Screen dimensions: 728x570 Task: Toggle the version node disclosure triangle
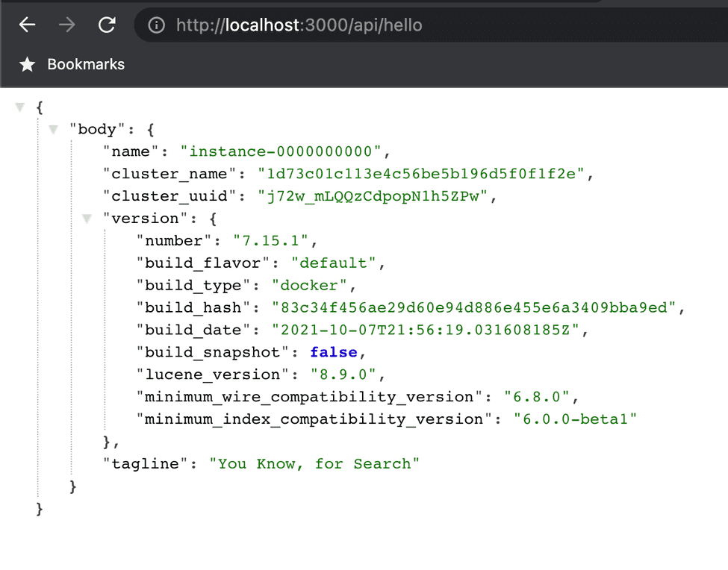(87, 219)
